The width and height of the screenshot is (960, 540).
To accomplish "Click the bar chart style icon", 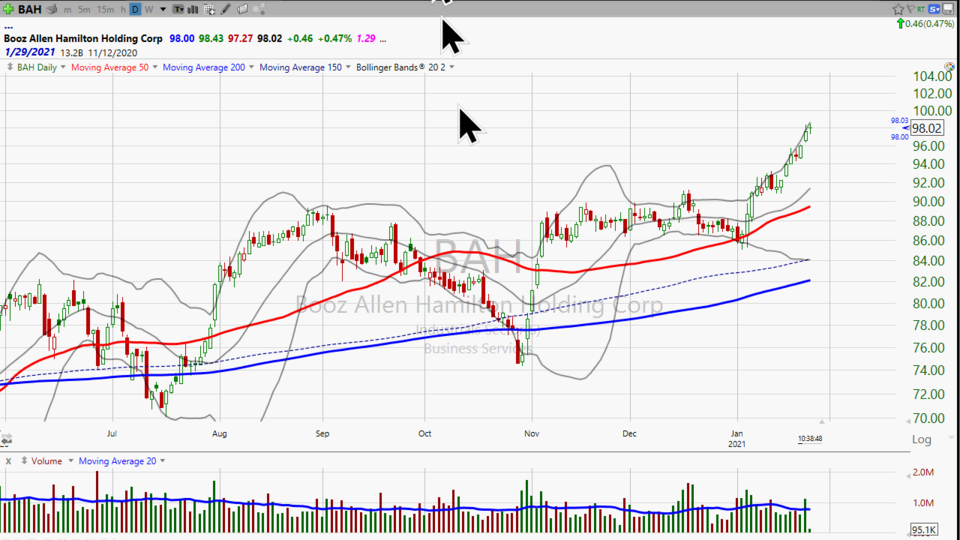I will tap(193, 10).
